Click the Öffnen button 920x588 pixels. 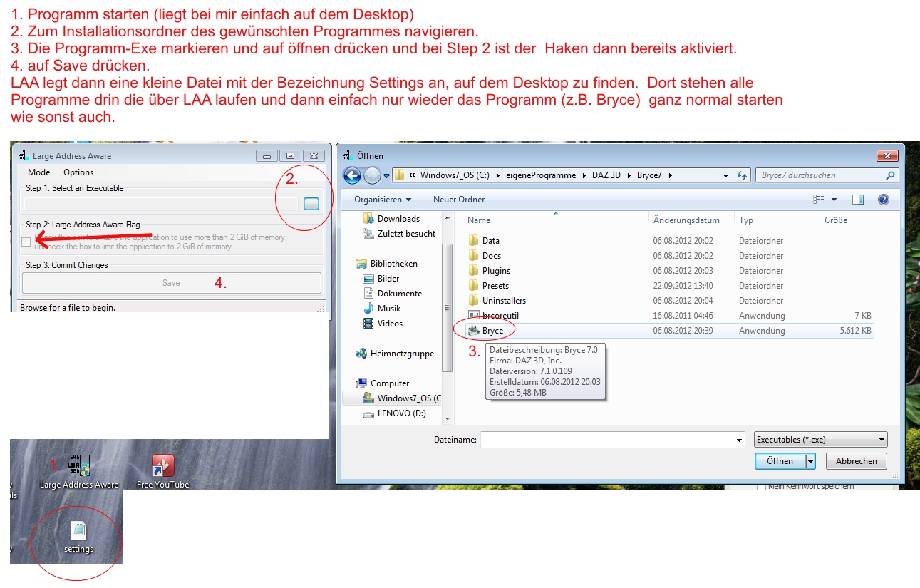(x=780, y=461)
